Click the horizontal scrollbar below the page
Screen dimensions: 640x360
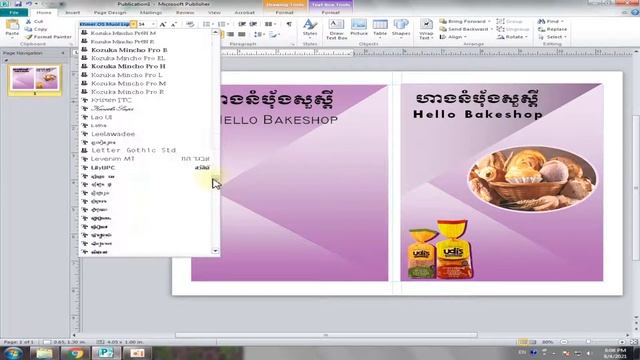coord(326,335)
